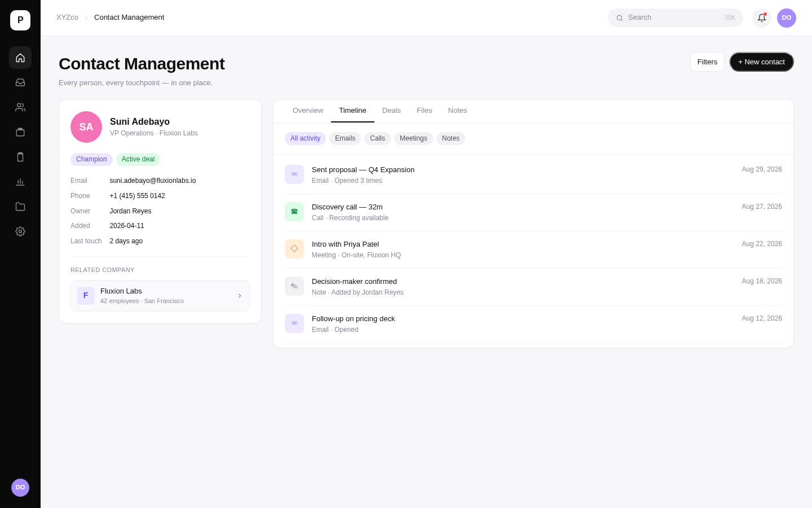Viewport: 812px width, 508px height.
Task: Select the All activity filter chip
Action: 305,138
